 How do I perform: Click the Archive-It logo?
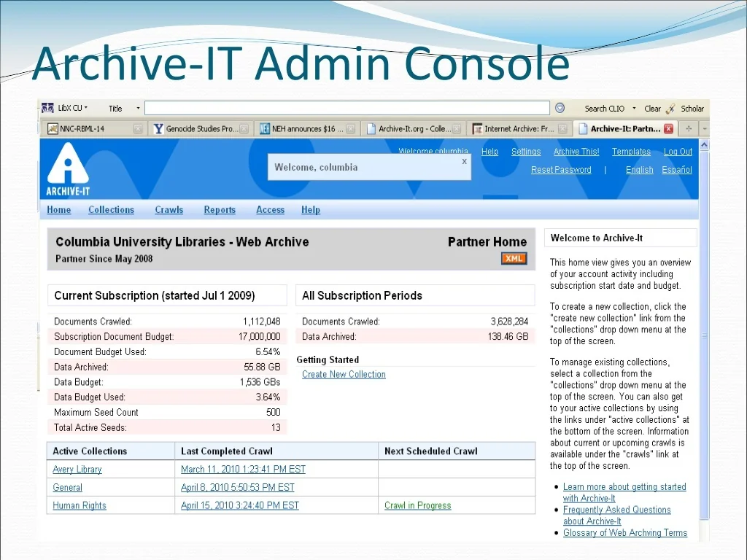67,169
